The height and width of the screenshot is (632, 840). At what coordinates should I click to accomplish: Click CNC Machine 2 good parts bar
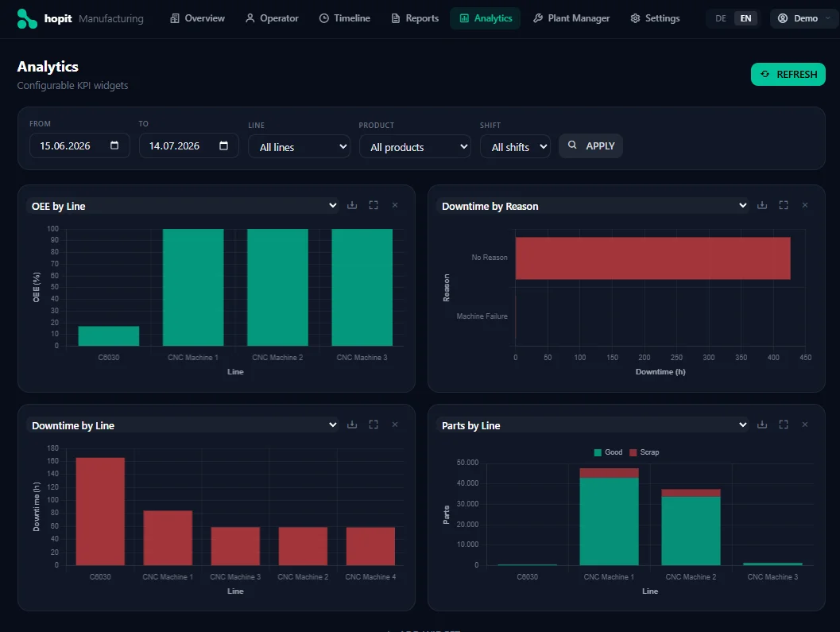click(x=691, y=531)
